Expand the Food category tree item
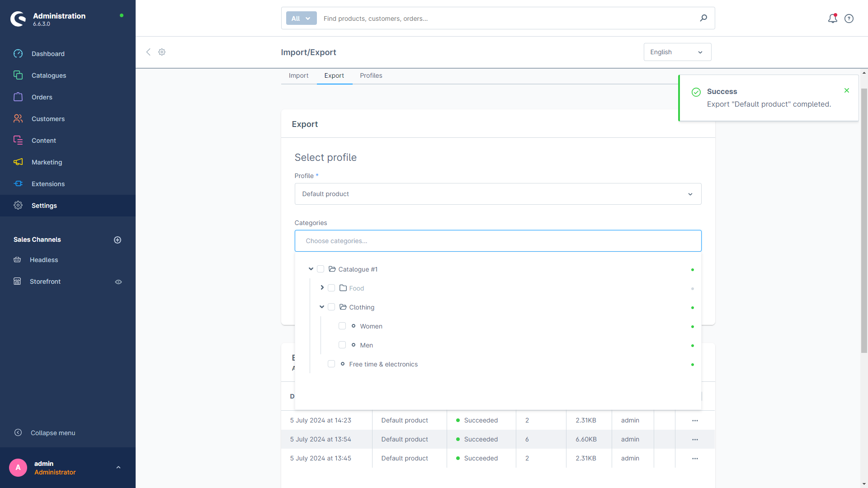This screenshot has height=488, width=868. tap(321, 288)
